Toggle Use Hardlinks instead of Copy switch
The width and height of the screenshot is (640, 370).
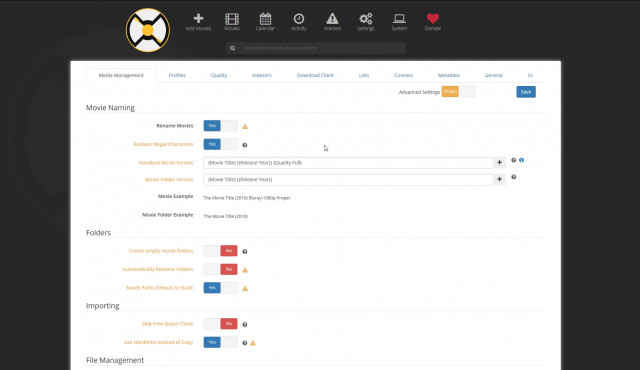point(220,342)
